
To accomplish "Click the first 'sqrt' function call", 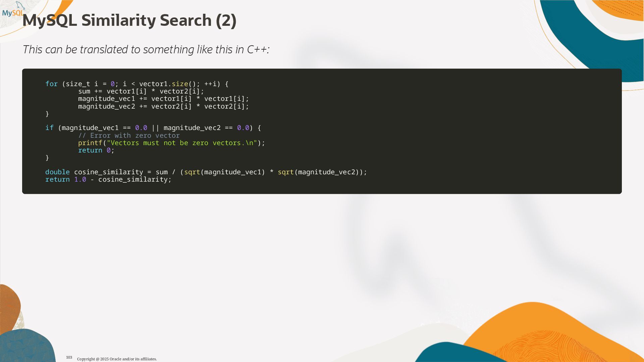I will (x=192, y=172).
